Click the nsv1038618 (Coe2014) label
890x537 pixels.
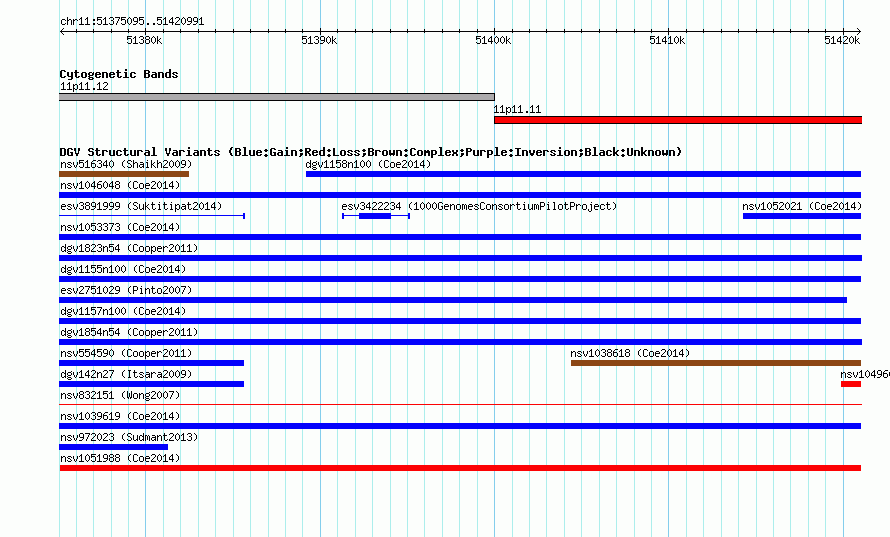630,353
